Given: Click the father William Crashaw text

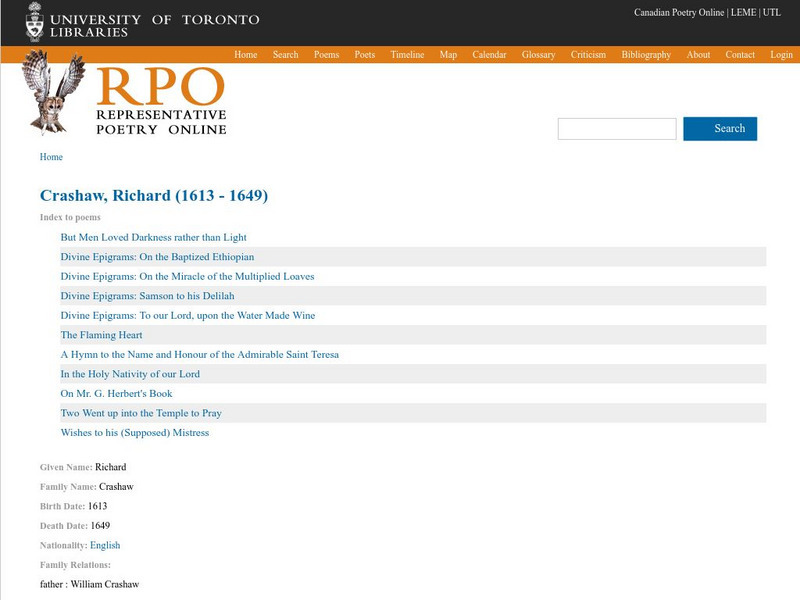Looking at the screenshot, I should (x=89, y=584).
